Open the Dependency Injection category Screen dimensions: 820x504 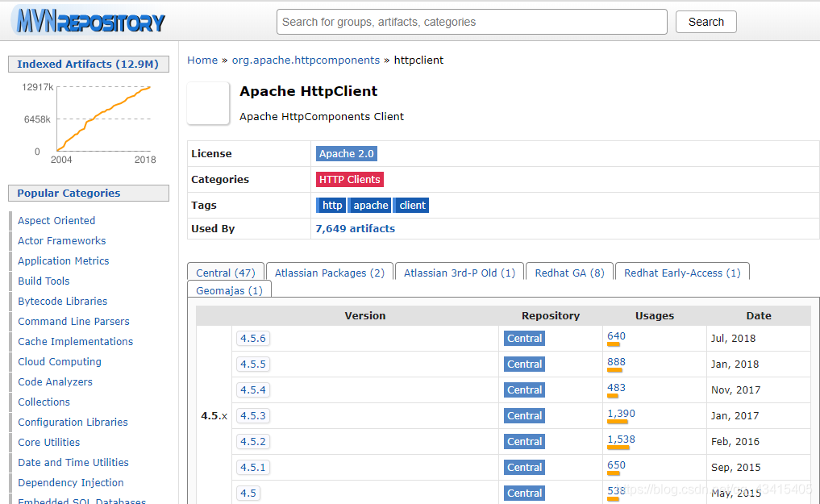(71, 482)
